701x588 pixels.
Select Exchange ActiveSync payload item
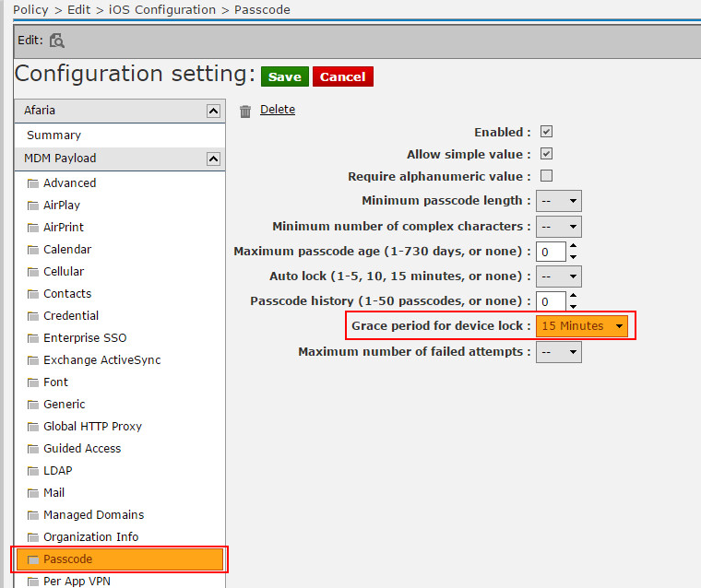point(102,360)
